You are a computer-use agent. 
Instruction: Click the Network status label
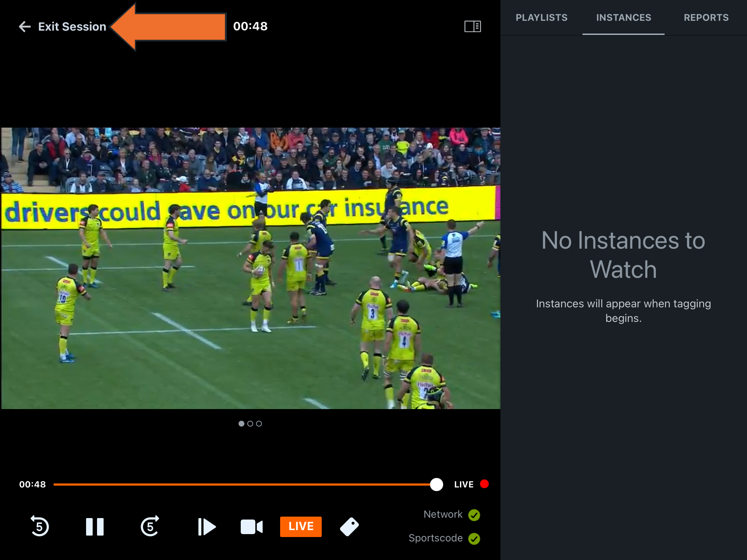tap(443, 514)
